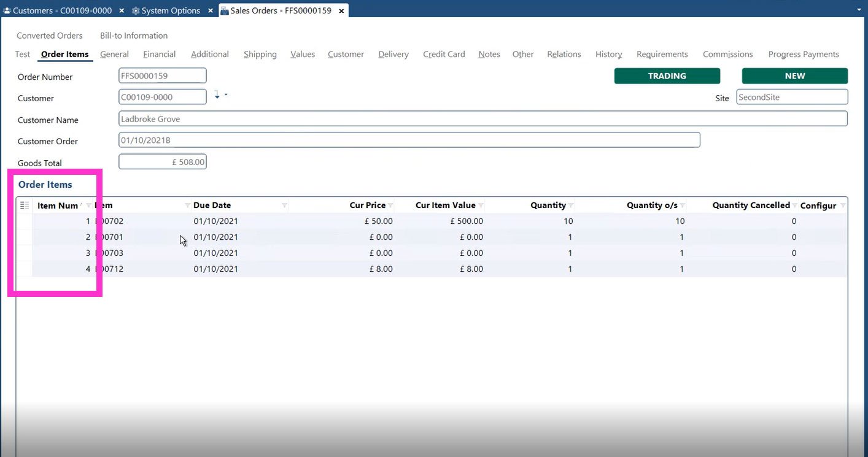
Task: Click the NEW status button
Action: point(794,76)
